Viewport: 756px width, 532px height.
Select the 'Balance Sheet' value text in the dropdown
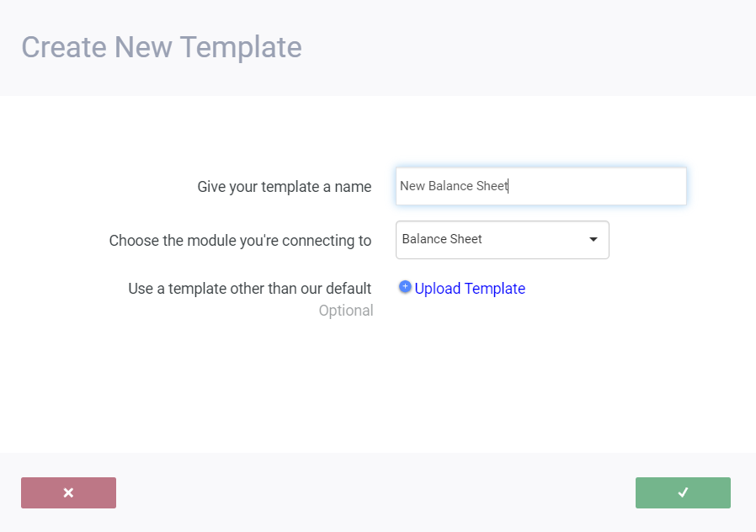(x=442, y=239)
